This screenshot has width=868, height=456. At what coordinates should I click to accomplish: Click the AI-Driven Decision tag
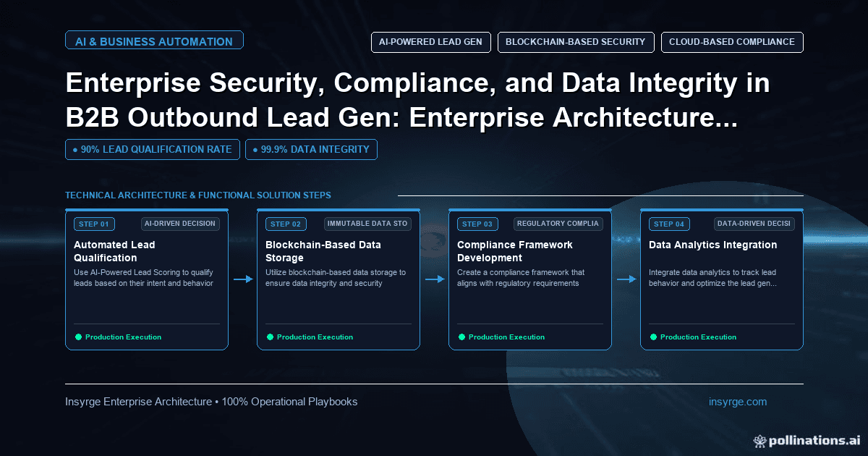click(180, 224)
